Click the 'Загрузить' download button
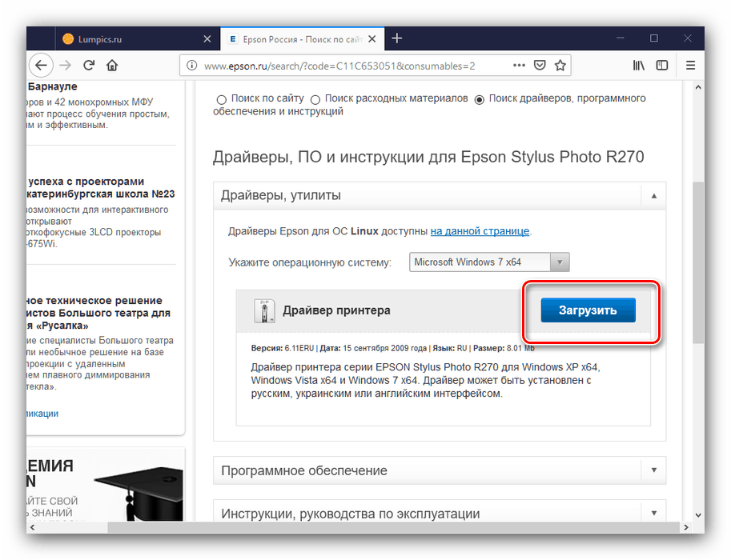 [588, 310]
